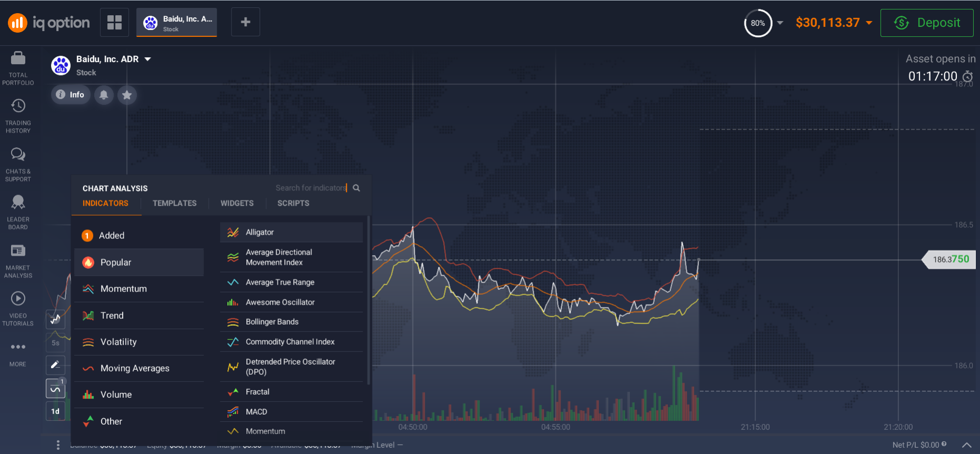Click the Deposit button
This screenshot has width=980, height=454.
pyautogui.click(x=927, y=23)
